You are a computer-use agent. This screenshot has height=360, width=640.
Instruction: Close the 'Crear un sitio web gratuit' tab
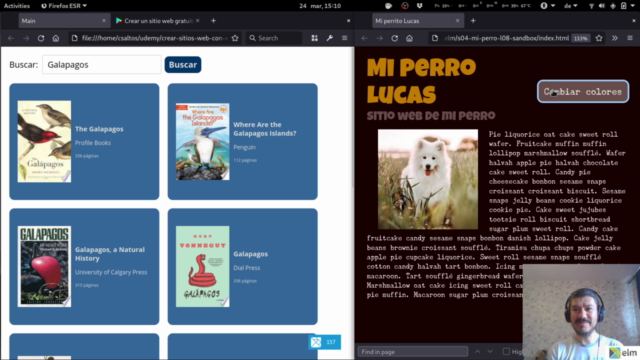[198, 20]
